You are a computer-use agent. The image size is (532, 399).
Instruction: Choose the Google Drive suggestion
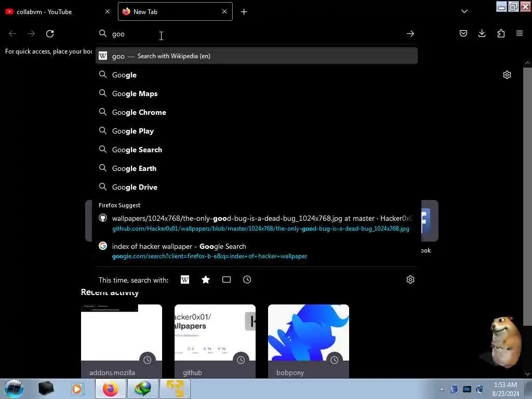[257, 187]
